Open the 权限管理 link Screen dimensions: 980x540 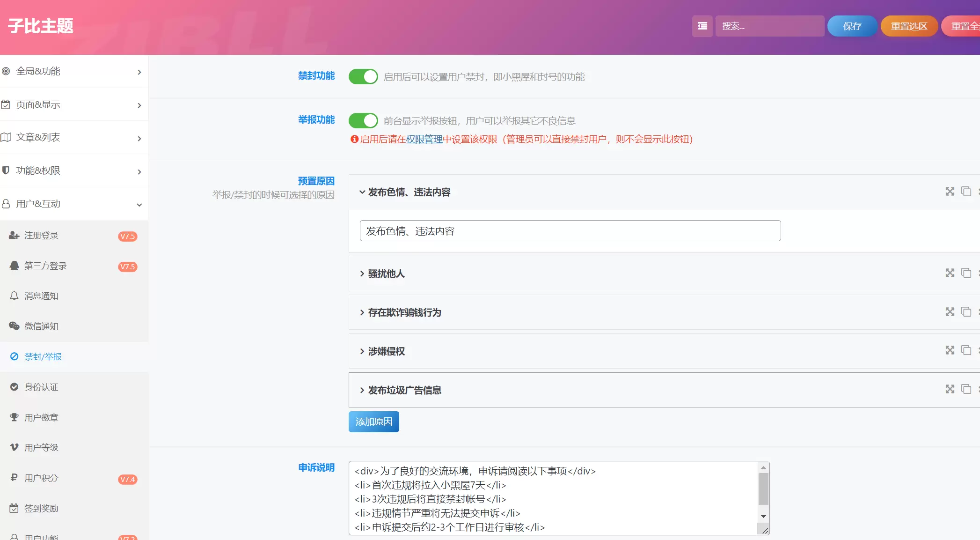click(x=424, y=139)
